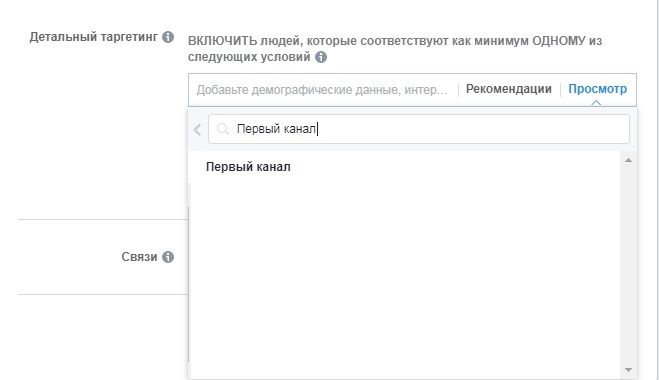Click the Связи section label
The height and width of the screenshot is (380, 659).
click(139, 257)
